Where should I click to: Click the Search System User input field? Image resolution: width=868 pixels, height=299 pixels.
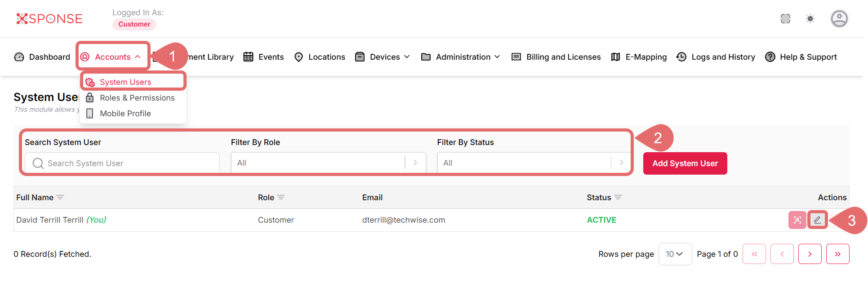(x=122, y=163)
